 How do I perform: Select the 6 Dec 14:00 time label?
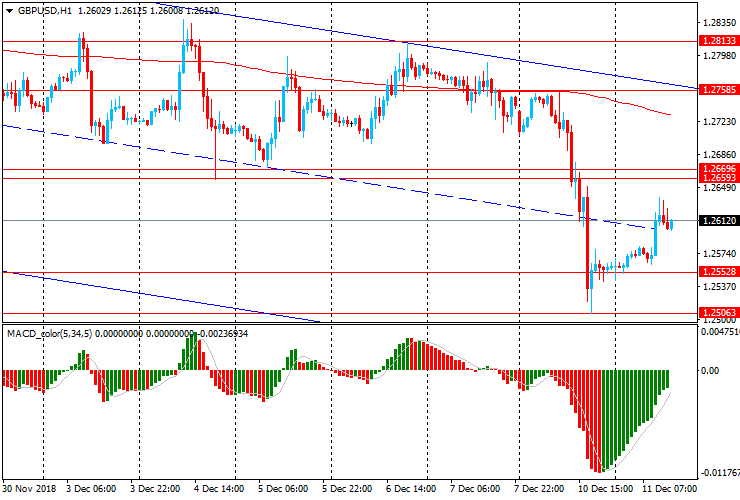tap(412, 487)
